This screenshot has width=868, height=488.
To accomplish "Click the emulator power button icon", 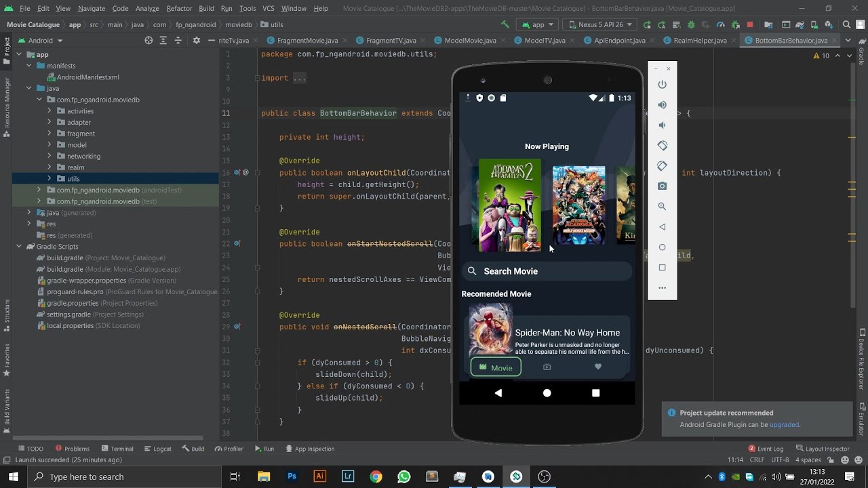I will pyautogui.click(x=662, y=84).
